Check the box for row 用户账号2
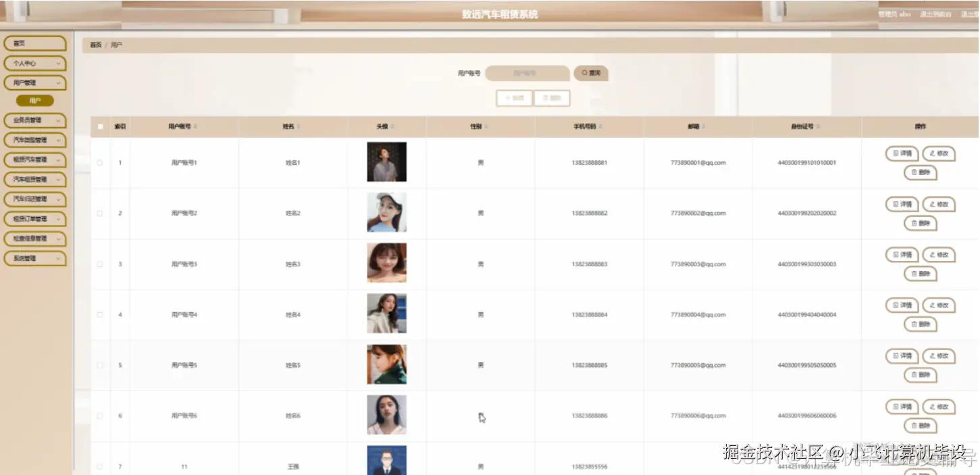Image resolution: width=980 pixels, height=475 pixels. pyautogui.click(x=100, y=214)
